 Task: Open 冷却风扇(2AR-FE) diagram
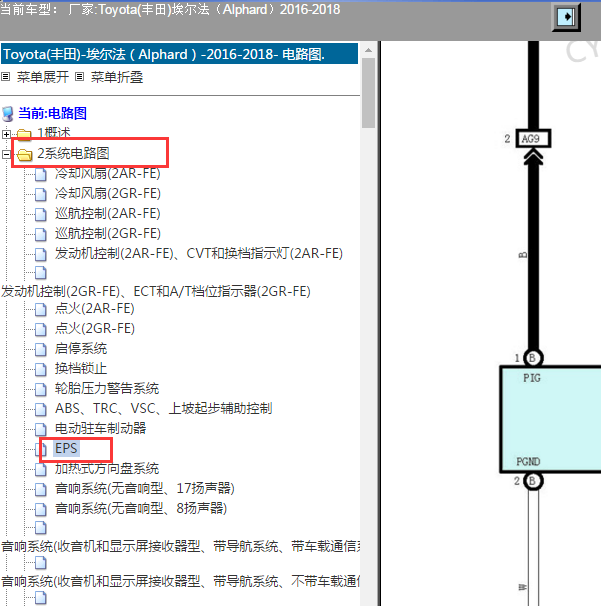107,174
